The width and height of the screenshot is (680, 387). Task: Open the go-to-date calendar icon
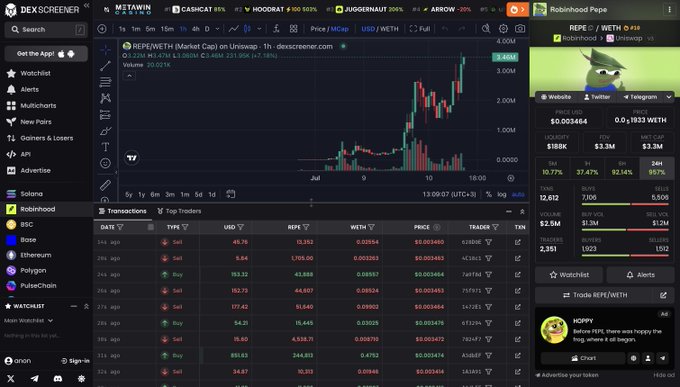231,194
